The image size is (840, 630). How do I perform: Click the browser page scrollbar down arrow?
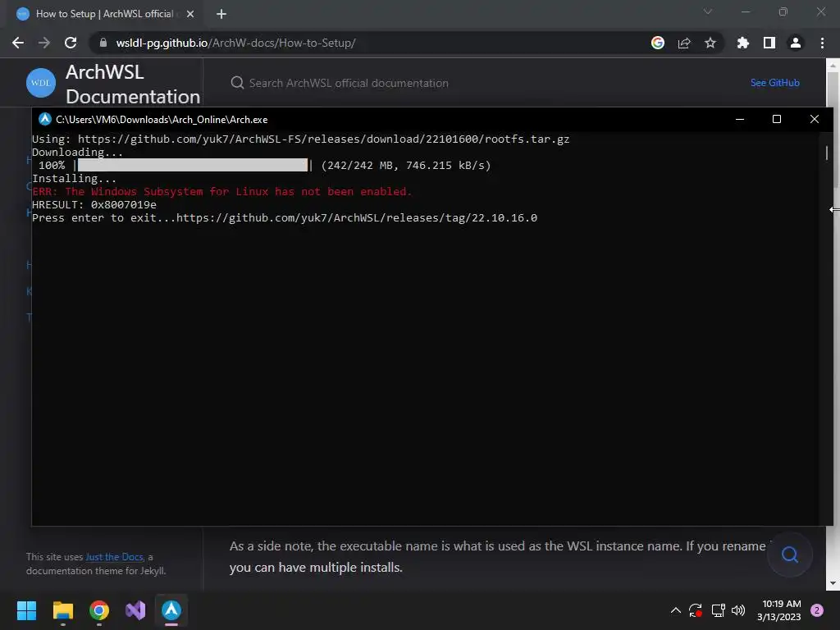833,583
